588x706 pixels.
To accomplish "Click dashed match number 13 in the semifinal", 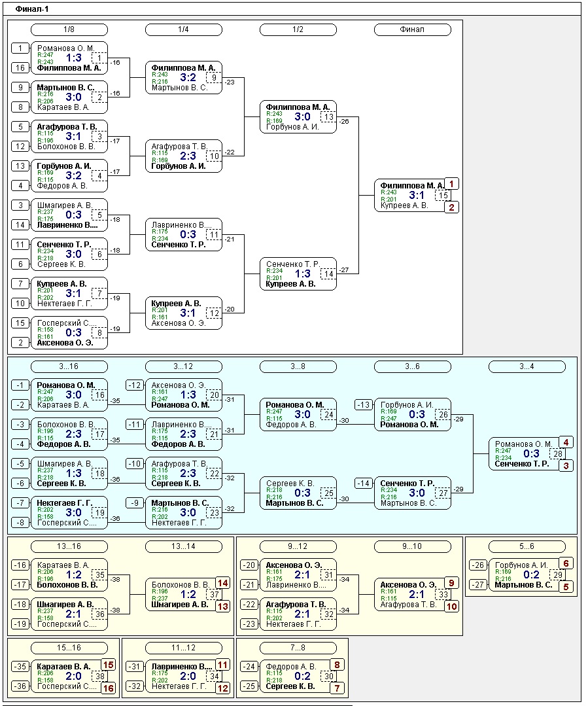I will pos(328,117).
